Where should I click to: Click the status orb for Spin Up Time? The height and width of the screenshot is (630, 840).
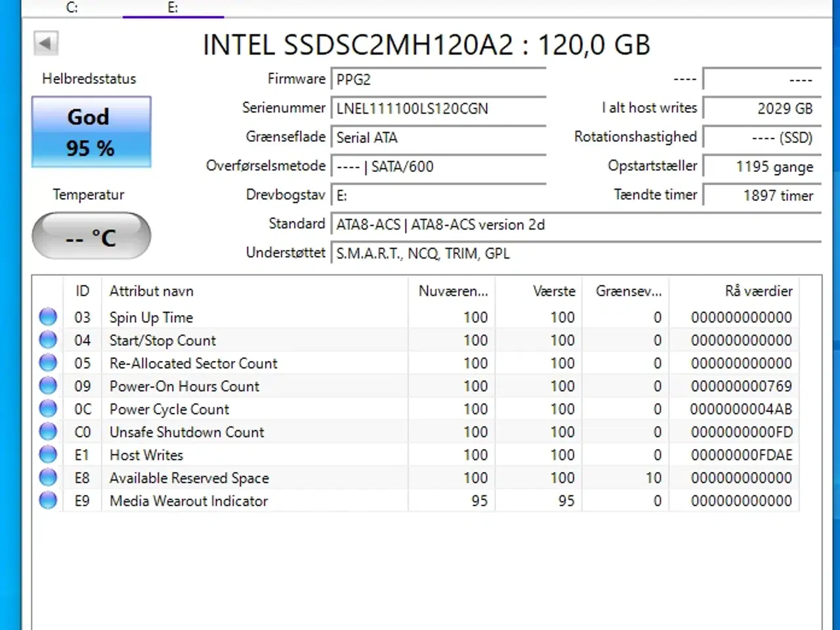pos(48,317)
